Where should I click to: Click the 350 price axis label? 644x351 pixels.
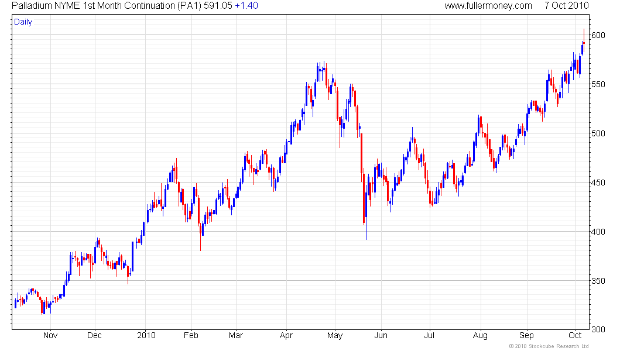click(x=598, y=281)
